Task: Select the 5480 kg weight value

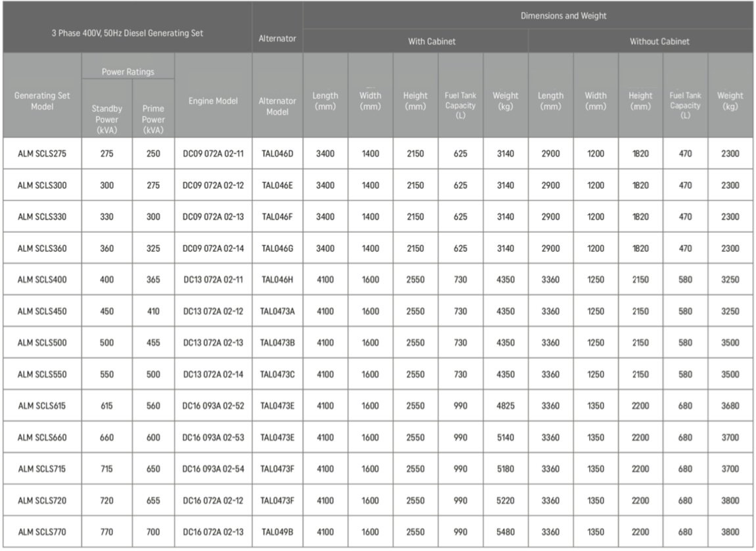Action: (x=505, y=532)
